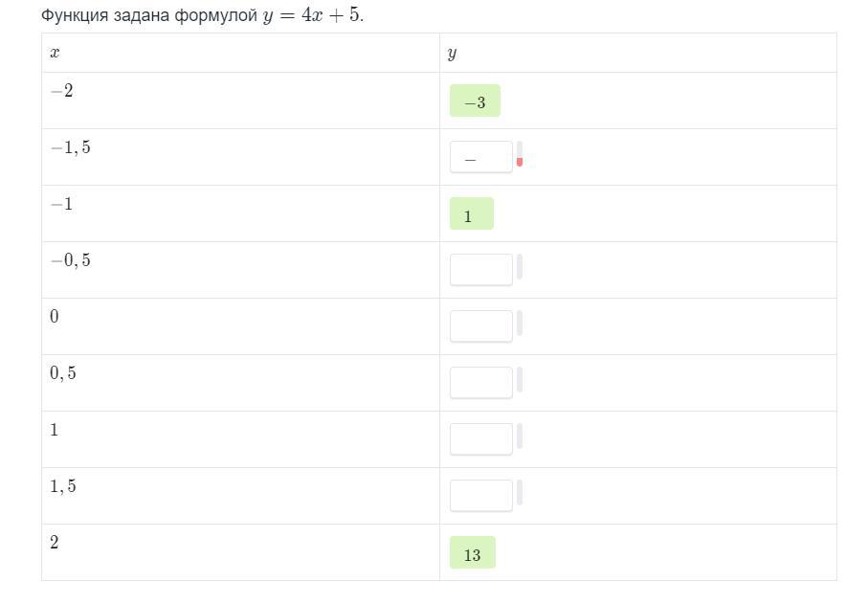Click indicator bar beside −0,5 row input
The width and height of the screenshot is (868, 604).
[520, 267]
